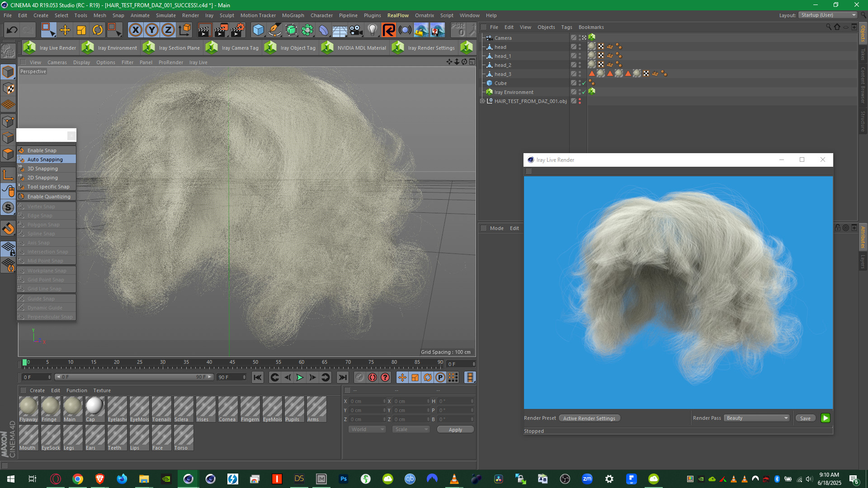Click the X position cm field

(x=368, y=401)
